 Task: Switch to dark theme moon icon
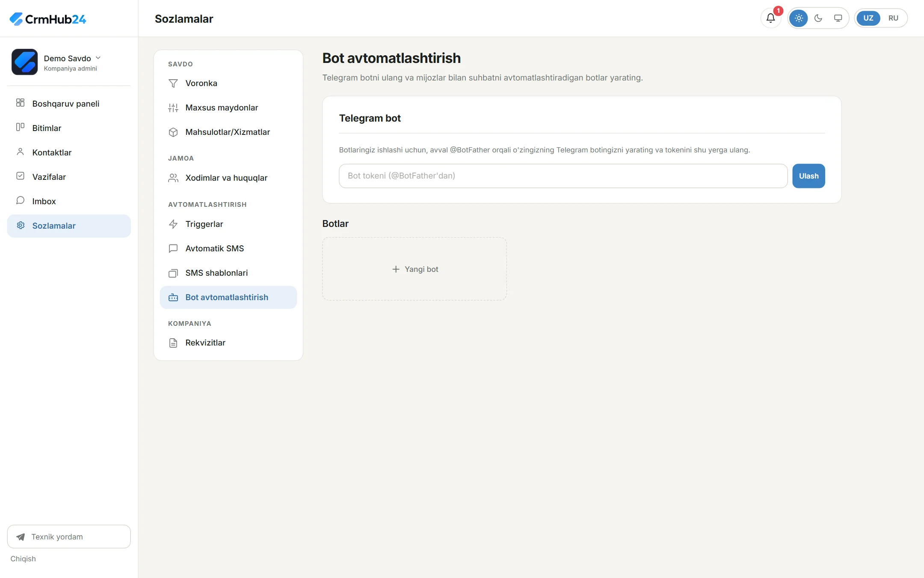pyautogui.click(x=818, y=18)
